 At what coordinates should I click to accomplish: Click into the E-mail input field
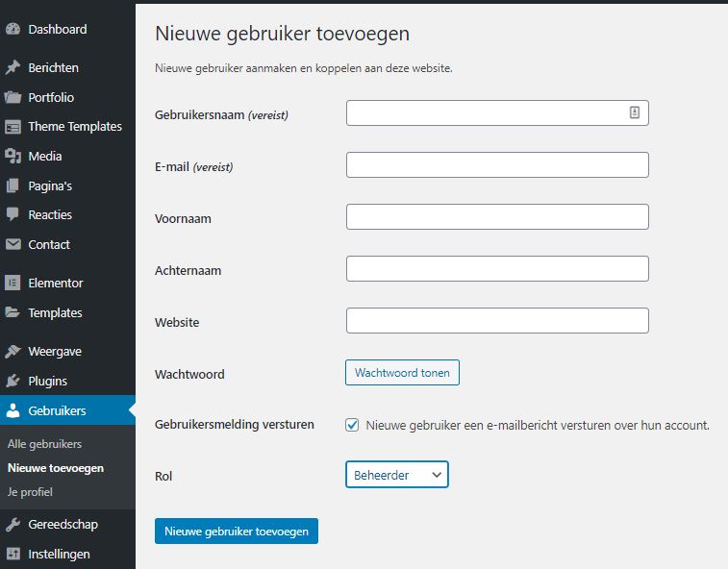(x=497, y=165)
